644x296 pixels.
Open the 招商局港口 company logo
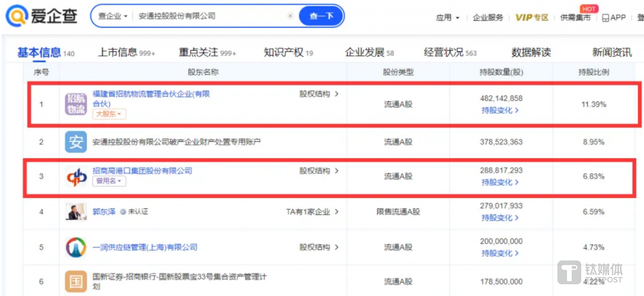click(x=76, y=176)
